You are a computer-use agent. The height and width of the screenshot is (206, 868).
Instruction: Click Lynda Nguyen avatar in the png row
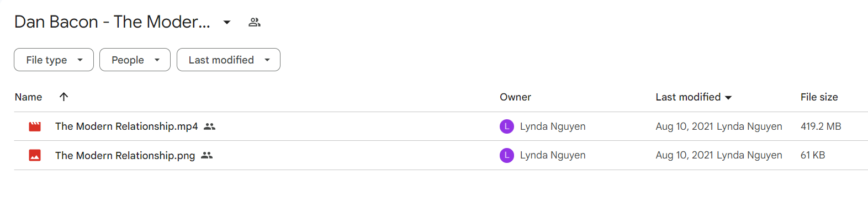tap(507, 155)
